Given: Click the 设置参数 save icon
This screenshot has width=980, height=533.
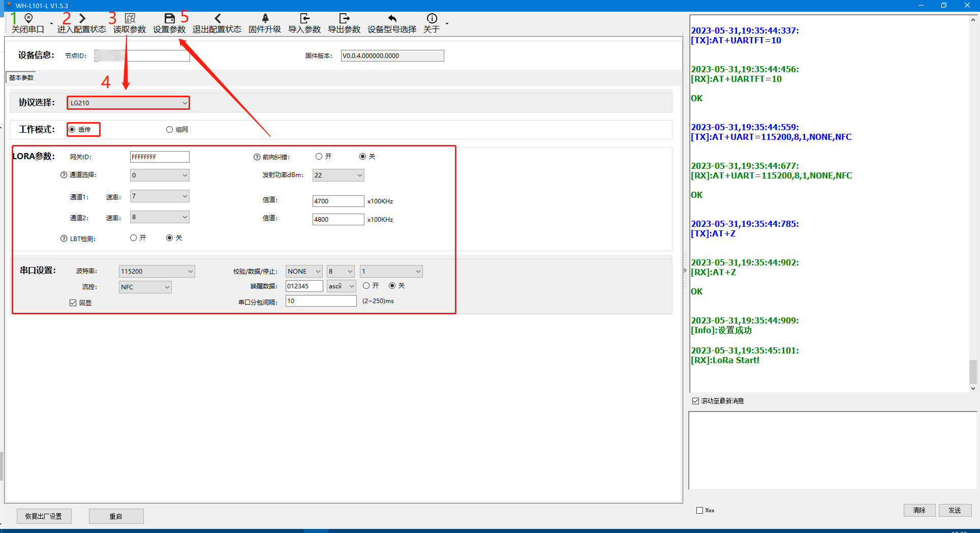Looking at the screenshot, I should tap(170, 19).
